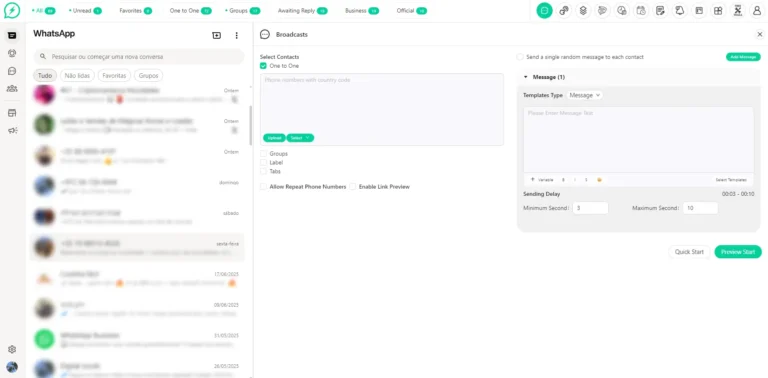Viewport: 768px width, 378px height.
Task: Open the settings gear in sidebar bottom
Action: pos(12,349)
